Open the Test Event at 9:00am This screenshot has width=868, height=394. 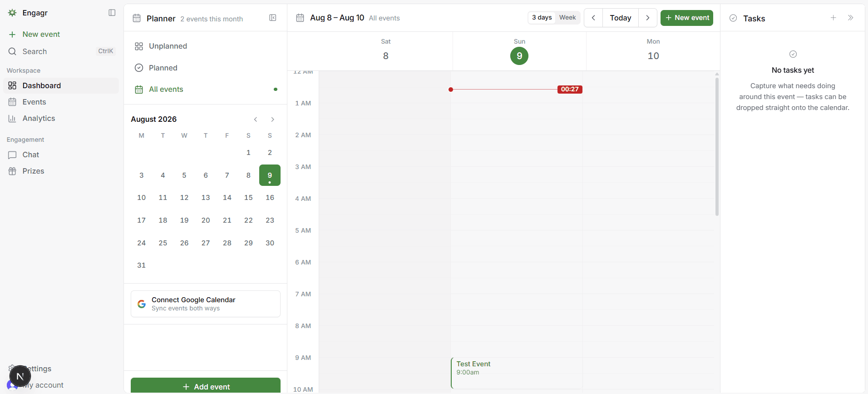[517, 373]
